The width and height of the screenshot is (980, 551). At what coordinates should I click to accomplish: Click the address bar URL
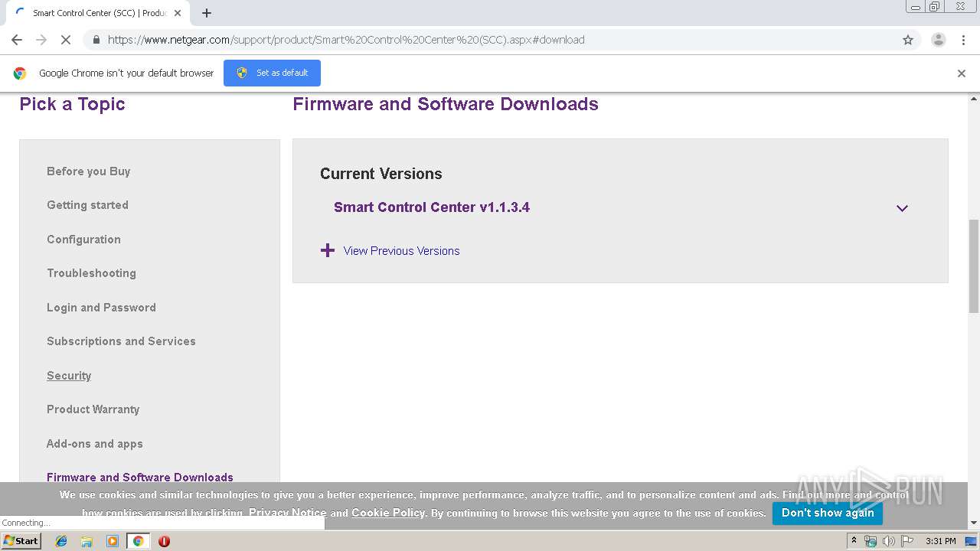tap(346, 40)
